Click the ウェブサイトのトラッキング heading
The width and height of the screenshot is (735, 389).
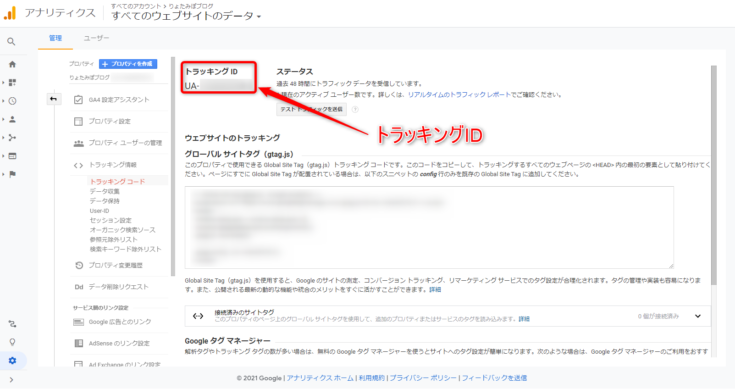point(232,138)
